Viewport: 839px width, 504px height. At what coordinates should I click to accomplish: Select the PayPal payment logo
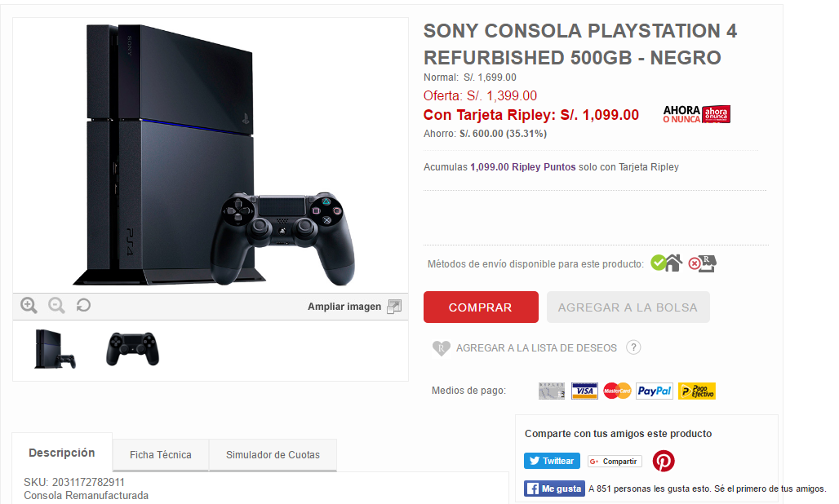[655, 391]
